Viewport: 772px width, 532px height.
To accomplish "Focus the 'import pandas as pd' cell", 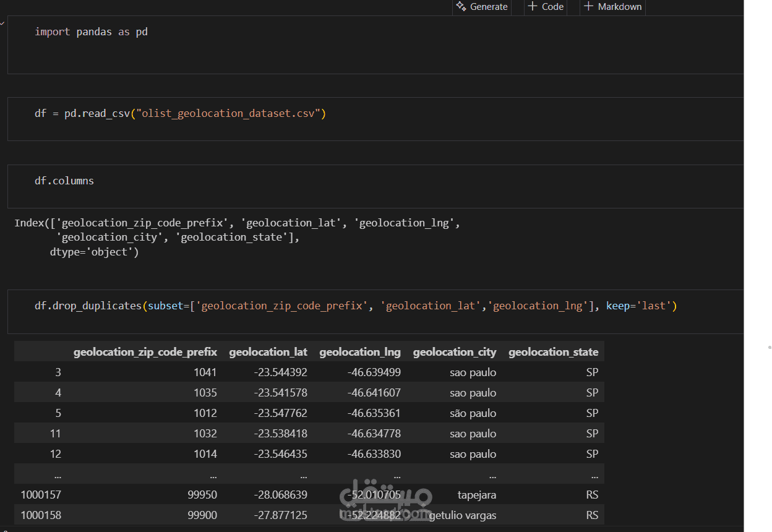I will click(x=91, y=32).
